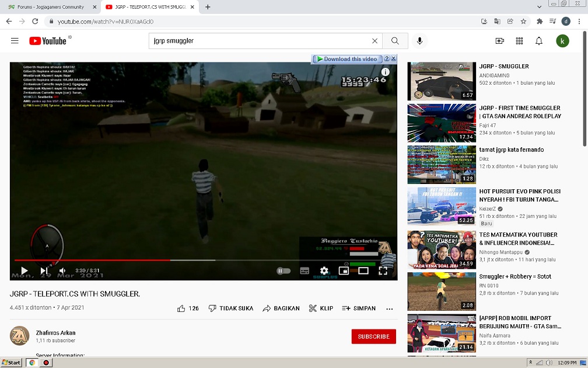Click the Nihongo Mantappu channel name
588x368 pixels.
(501, 252)
